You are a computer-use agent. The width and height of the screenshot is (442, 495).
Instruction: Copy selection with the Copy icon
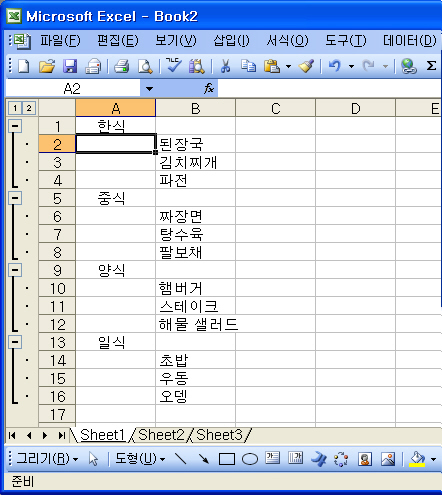(x=249, y=66)
